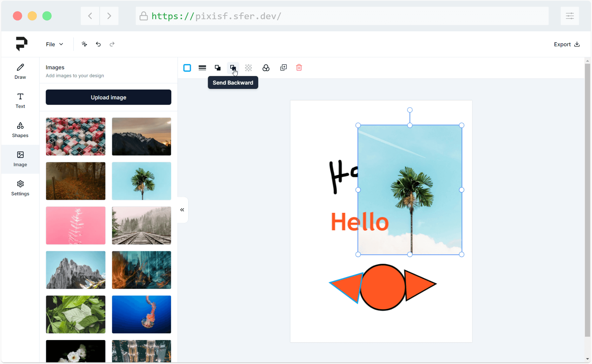Click the redo arrow icon
This screenshot has width=592, height=364.
click(112, 44)
